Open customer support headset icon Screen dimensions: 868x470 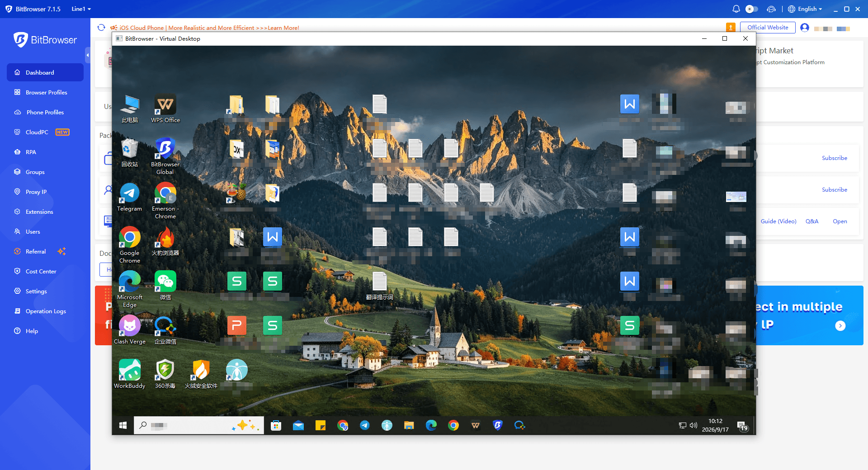[x=771, y=9]
